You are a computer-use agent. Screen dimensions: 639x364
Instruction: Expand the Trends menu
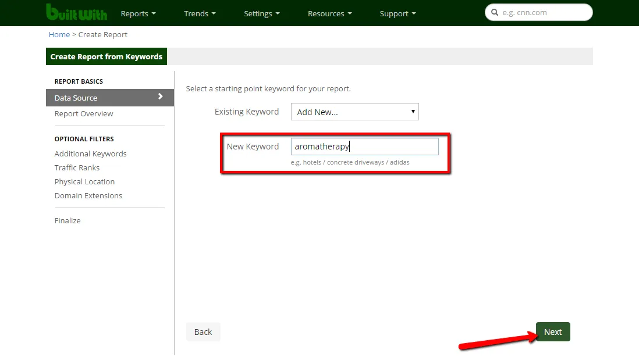coord(200,13)
